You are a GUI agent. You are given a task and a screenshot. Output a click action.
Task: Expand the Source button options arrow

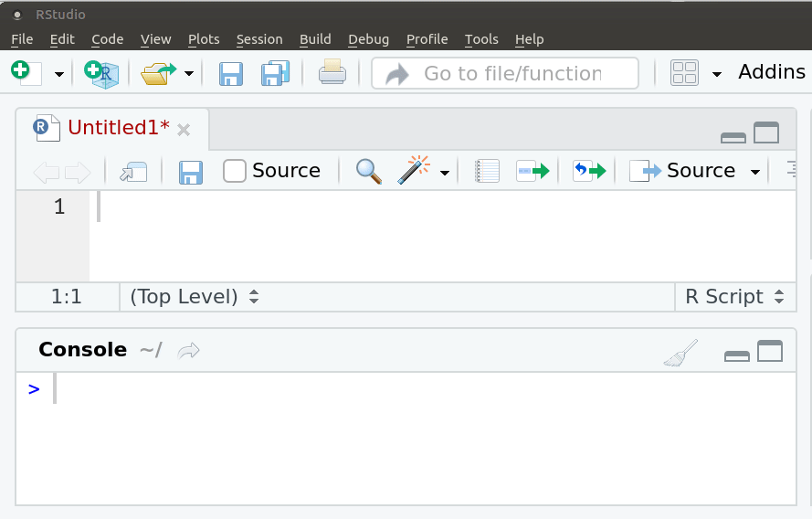tap(755, 172)
